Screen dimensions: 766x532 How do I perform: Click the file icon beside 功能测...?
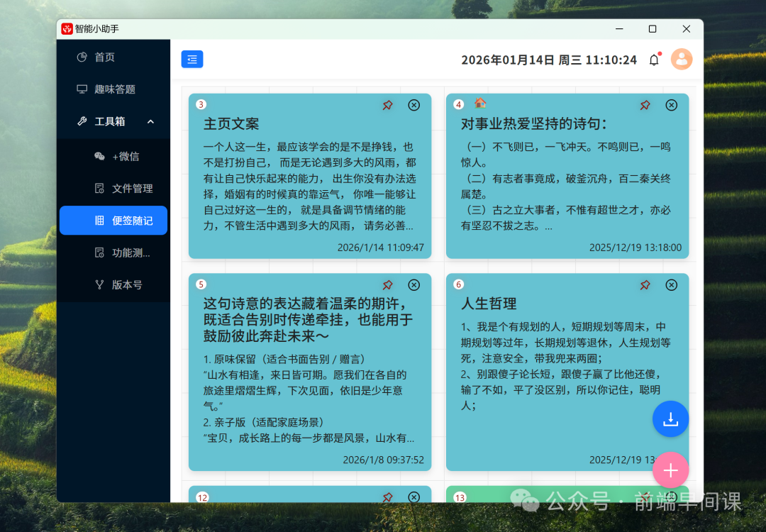click(100, 253)
